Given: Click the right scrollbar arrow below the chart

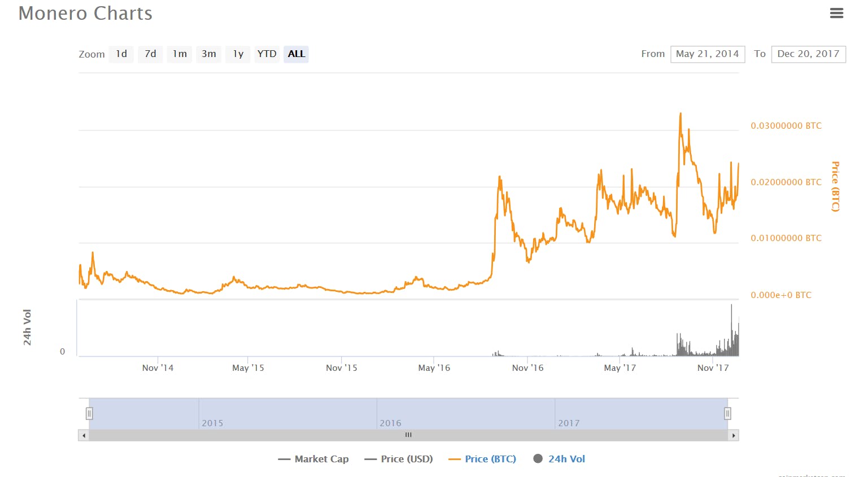Looking at the screenshot, I should click(x=734, y=435).
